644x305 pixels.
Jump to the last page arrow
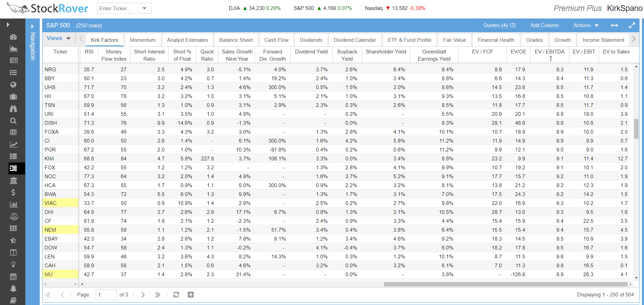(x=157, y=295)
